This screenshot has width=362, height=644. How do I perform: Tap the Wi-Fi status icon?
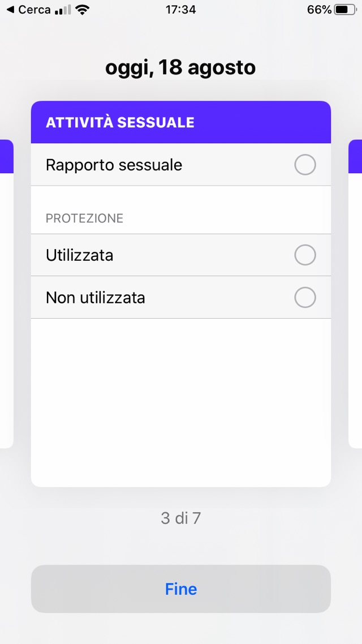[x=82, y=10]
